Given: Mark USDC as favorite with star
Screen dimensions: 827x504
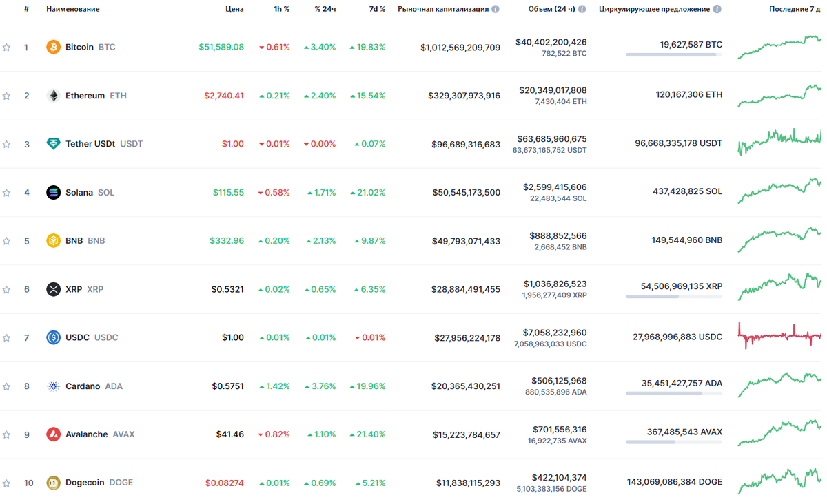Looking at the screenshot, I should (6, 337).
